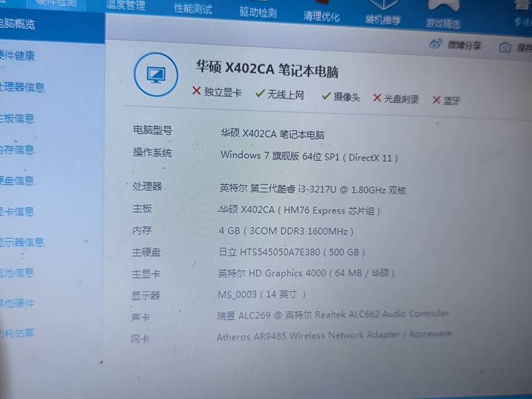This screenshot has height=399, width=532.
Task: Click the green check beside 摄像头
Action: (326, 96)
